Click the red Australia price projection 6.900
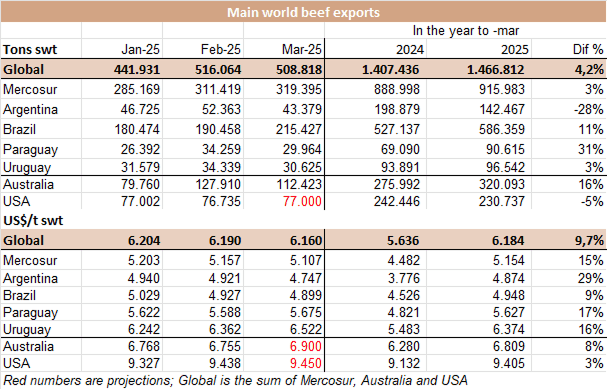 point(305,346)
